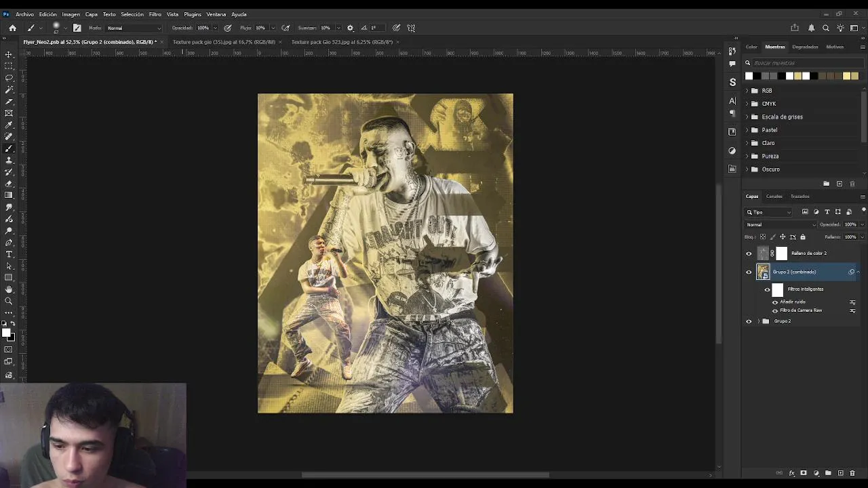Open the Capa menu
868x488 pixels.
[92, 14]
